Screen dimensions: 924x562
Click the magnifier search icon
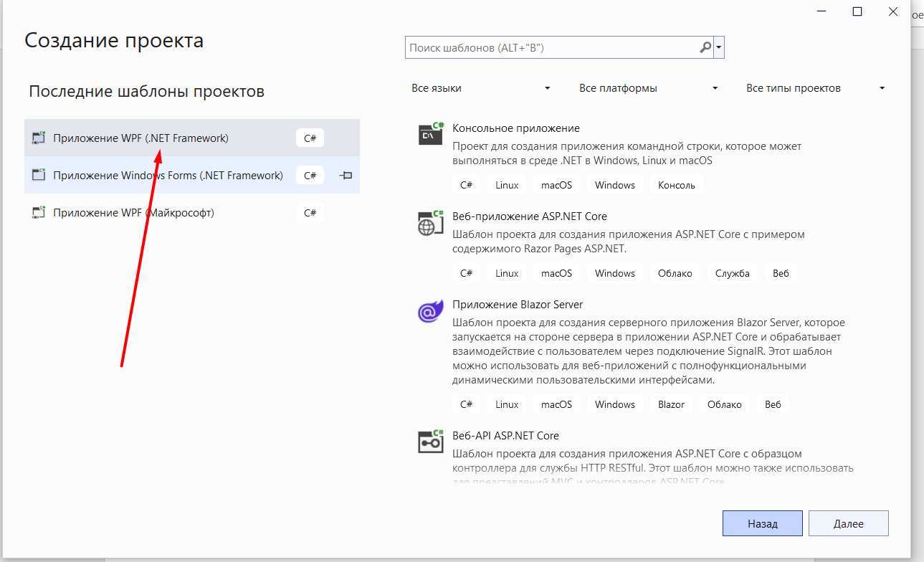[x=705, y=48]
